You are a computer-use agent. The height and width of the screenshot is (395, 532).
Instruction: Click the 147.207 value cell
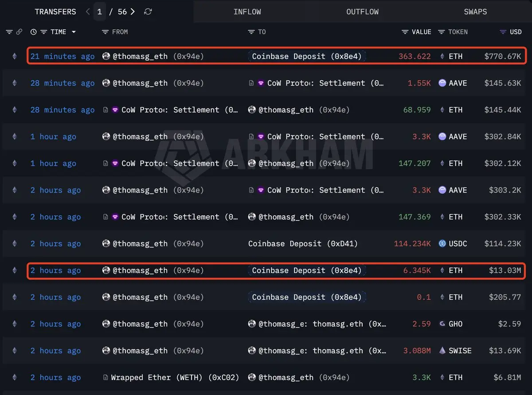pyautogui.click(x=415, y=163)
